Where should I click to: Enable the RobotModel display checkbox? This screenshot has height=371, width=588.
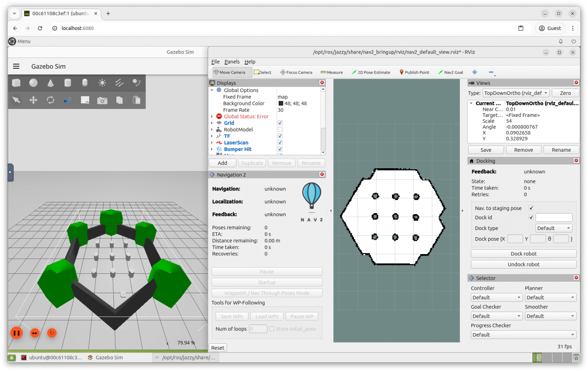(280, 129)
